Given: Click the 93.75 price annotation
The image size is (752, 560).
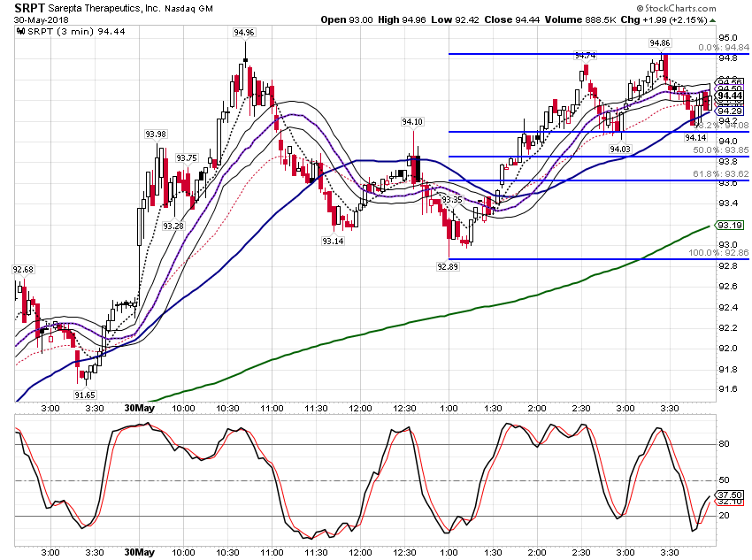Looking at the screenshot, I should (187, 158).
